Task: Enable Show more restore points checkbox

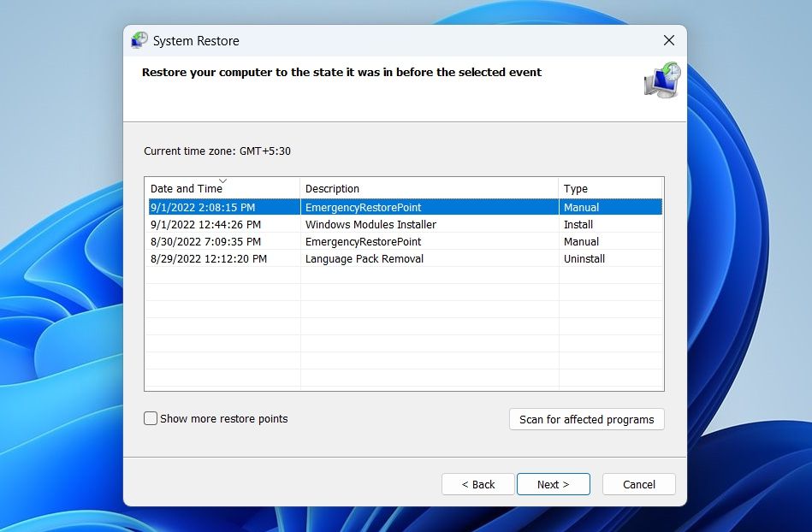Action: [151, 418]
